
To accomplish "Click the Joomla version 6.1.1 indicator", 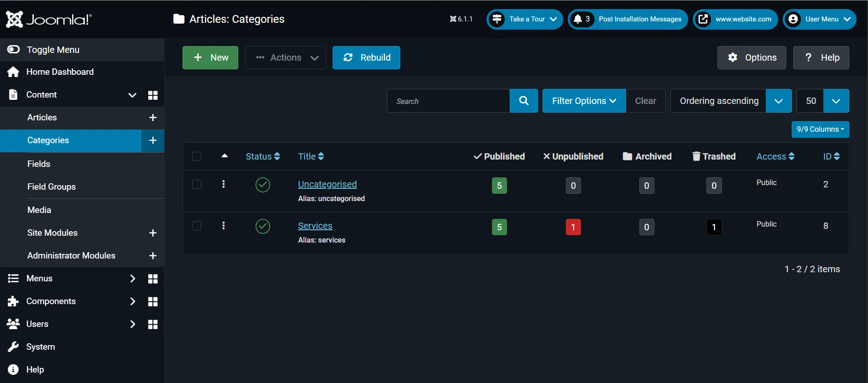I will 461,19.
